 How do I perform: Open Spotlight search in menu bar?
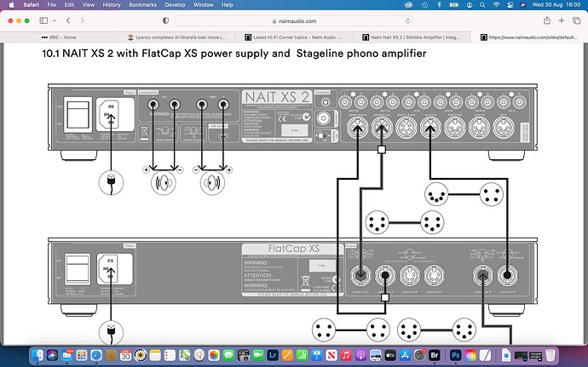click(x=482, y=5)
